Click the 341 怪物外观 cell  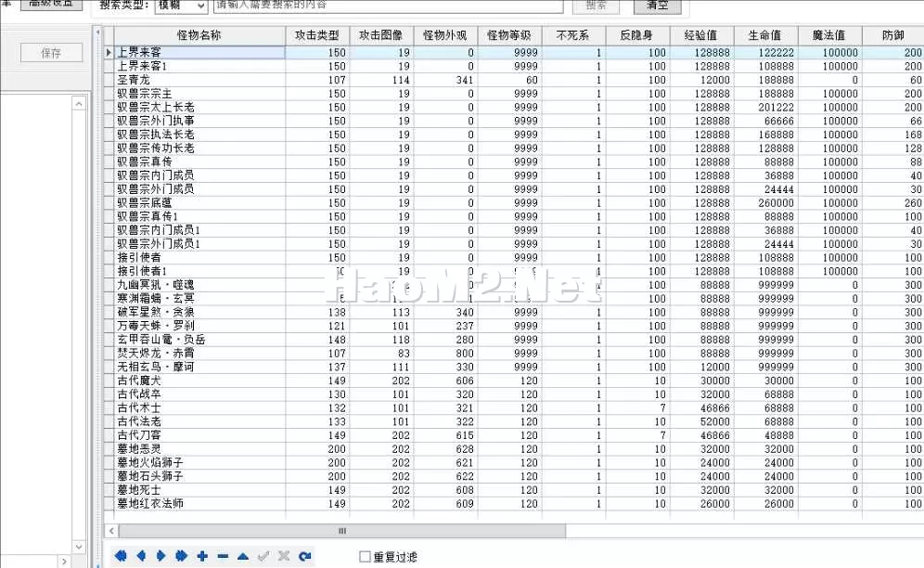(x=445, y=80)
